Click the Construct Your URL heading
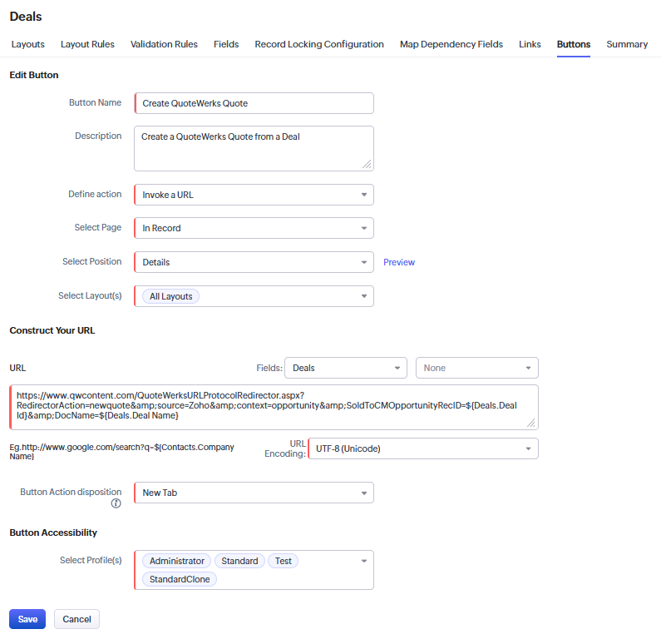The height and width of the screenshot is (644, 661). [x=52, y=330]
